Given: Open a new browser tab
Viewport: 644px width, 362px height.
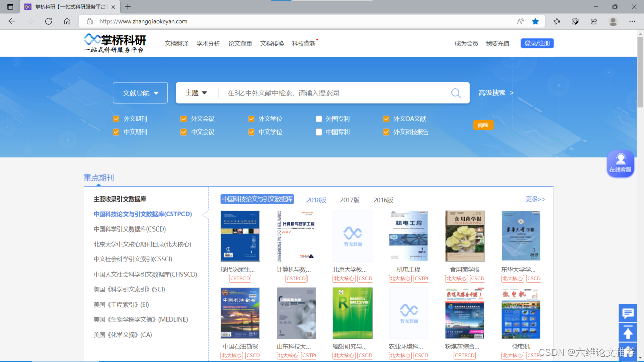Looking at the screenshot, I should [x=128, y=7].
